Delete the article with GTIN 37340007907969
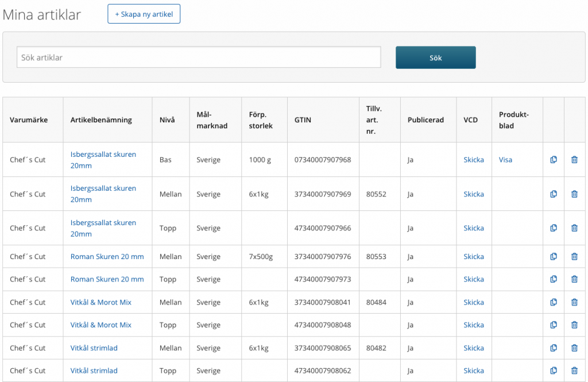 pos(574,194)
